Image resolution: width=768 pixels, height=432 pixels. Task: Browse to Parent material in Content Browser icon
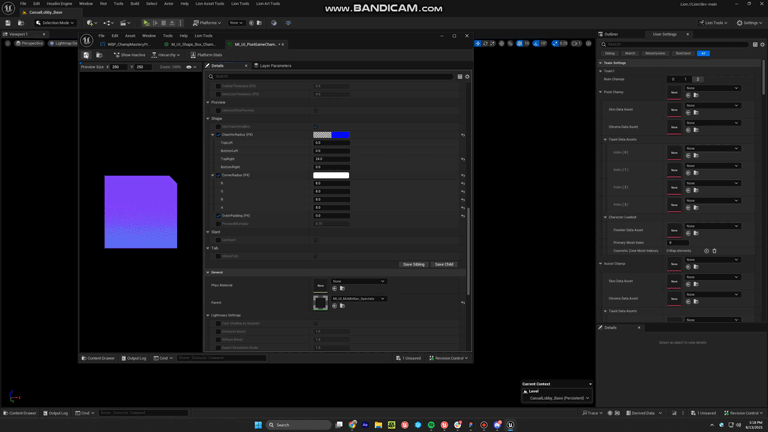coord(342,306)
